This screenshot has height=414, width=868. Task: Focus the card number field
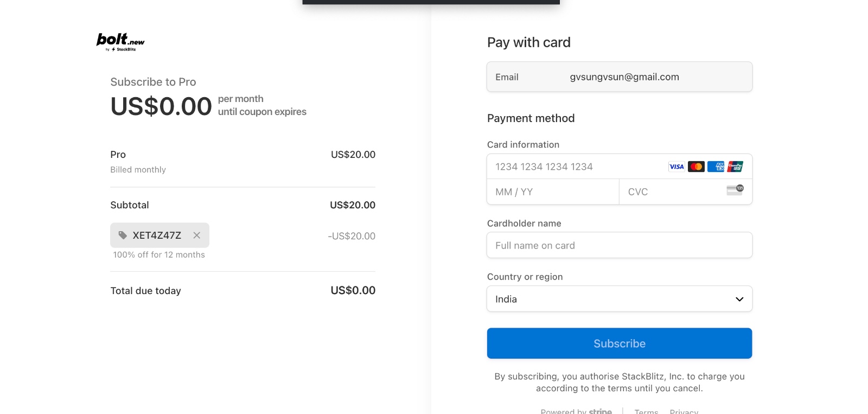[x=575, y=167]
